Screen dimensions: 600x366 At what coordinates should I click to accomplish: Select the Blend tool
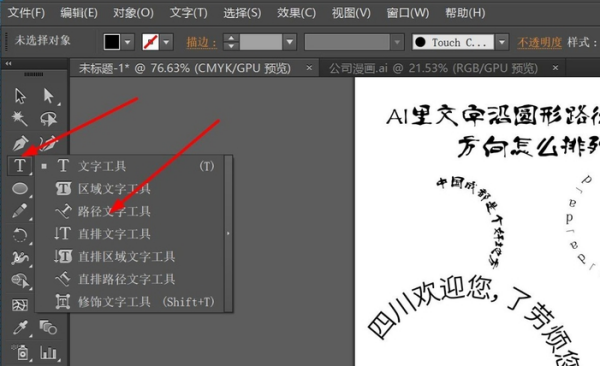click(x=49, y=328)
